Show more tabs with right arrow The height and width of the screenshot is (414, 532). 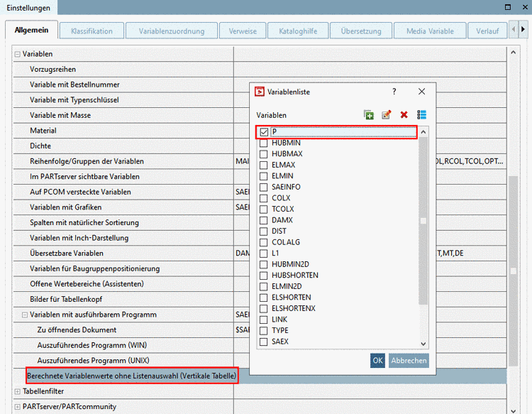pos(523,30)
